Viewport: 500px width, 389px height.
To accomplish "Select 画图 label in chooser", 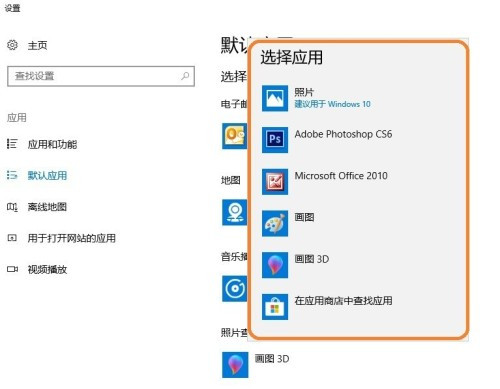I will (x=304, y=217).
